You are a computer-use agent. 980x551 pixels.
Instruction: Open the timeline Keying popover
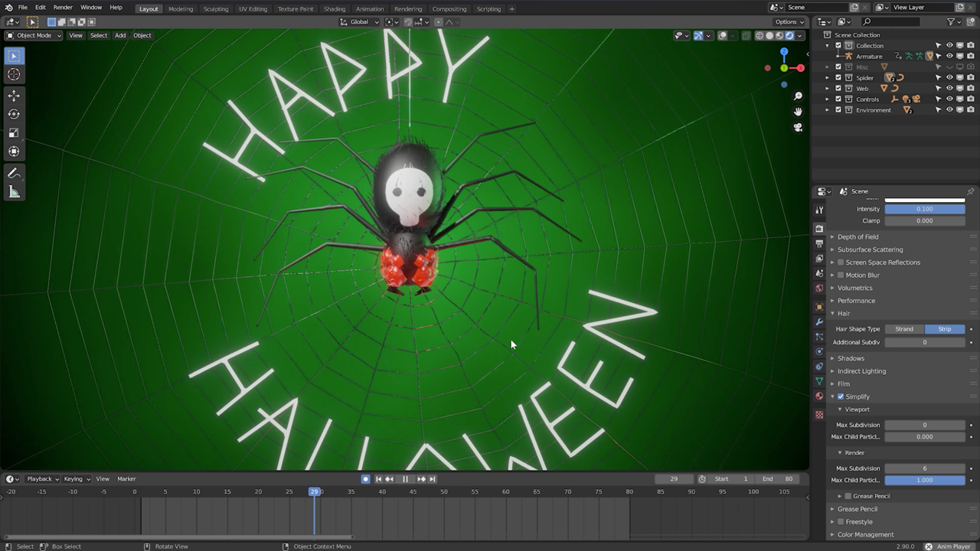(76, 479)
